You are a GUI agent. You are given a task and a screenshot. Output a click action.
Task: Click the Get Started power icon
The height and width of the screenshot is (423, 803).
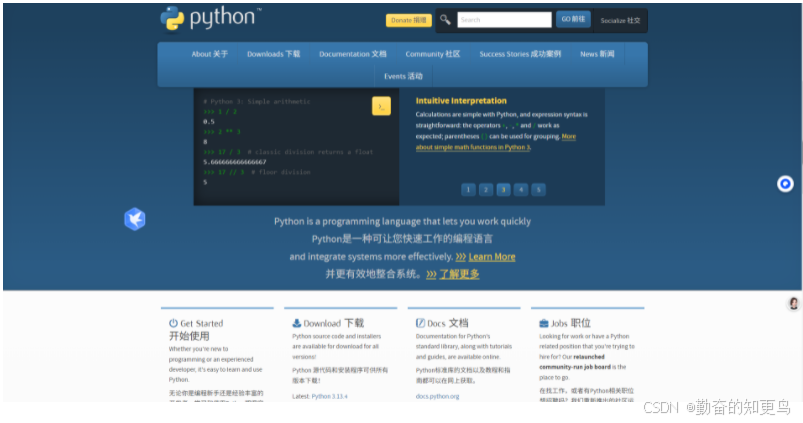click(x=173, y=323)
